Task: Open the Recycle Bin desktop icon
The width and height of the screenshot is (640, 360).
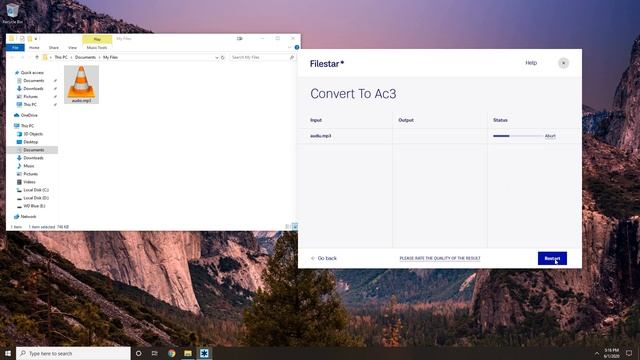Action: pyautogui.click(x=13, y=13)
